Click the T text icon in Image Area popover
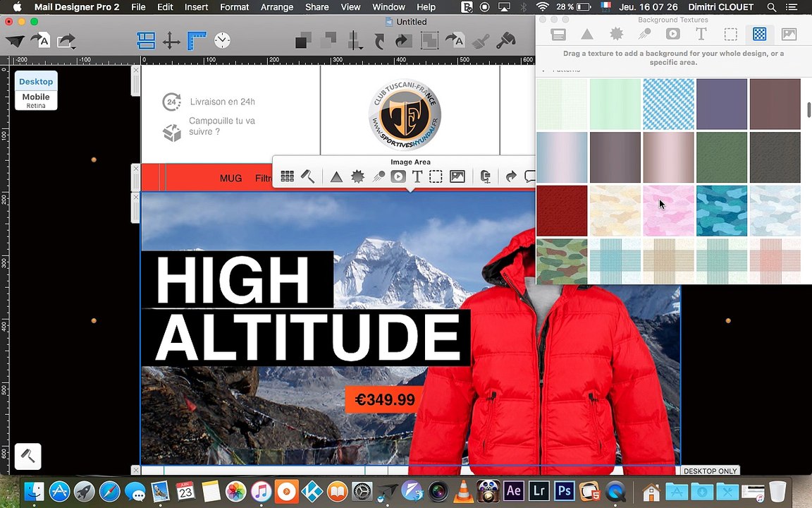Viewport: 812px width, 508px height. [417, 177]
